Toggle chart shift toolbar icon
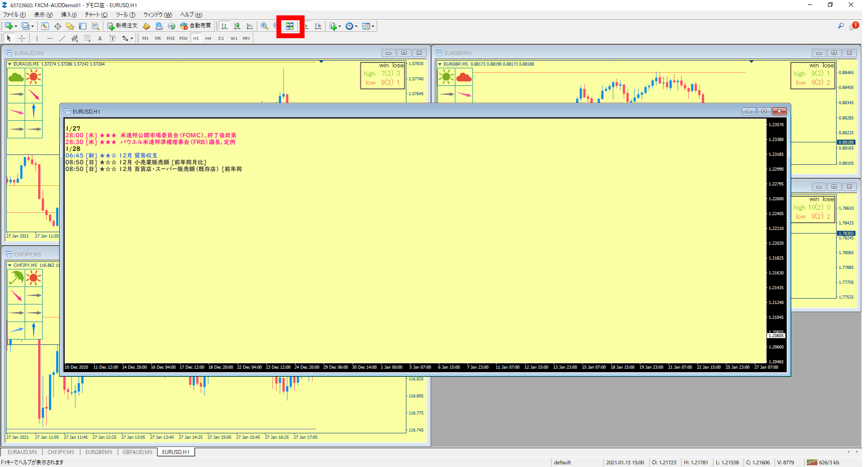 coord(318,26)
